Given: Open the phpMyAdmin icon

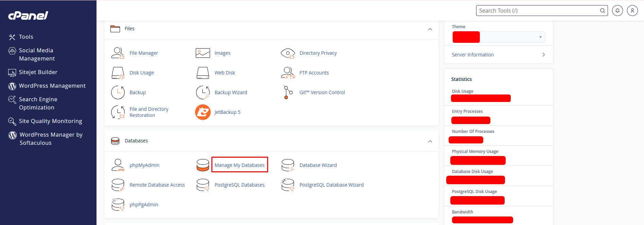Looking at the screenshot, I should pos(118,165).
